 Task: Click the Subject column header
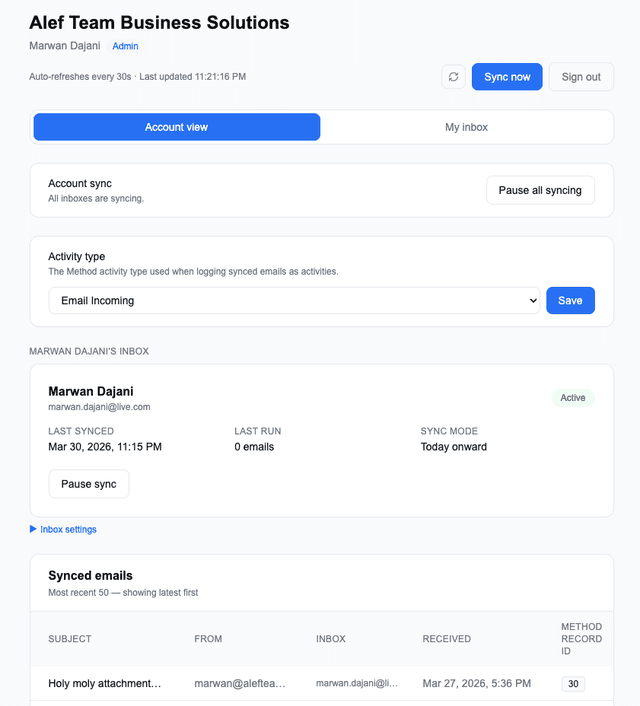[70, 639]
